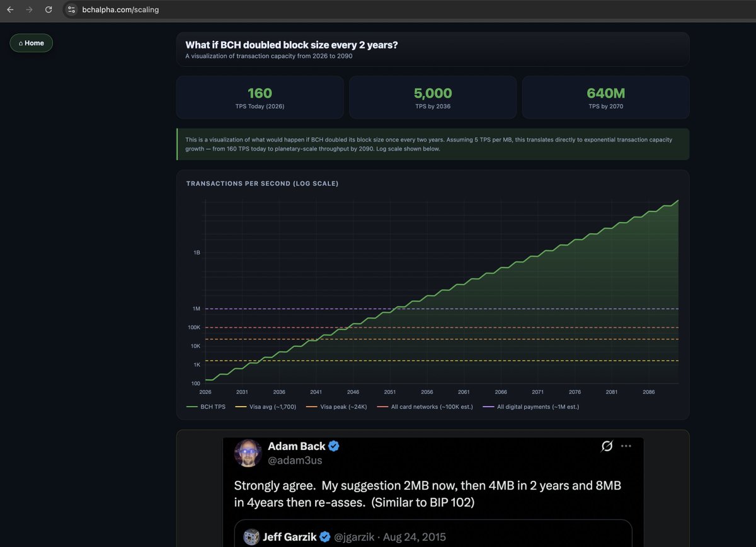The image size is (756, 547).
Task: Click the page reload icon
Action: pyautogui.click(x=49, y=9)
